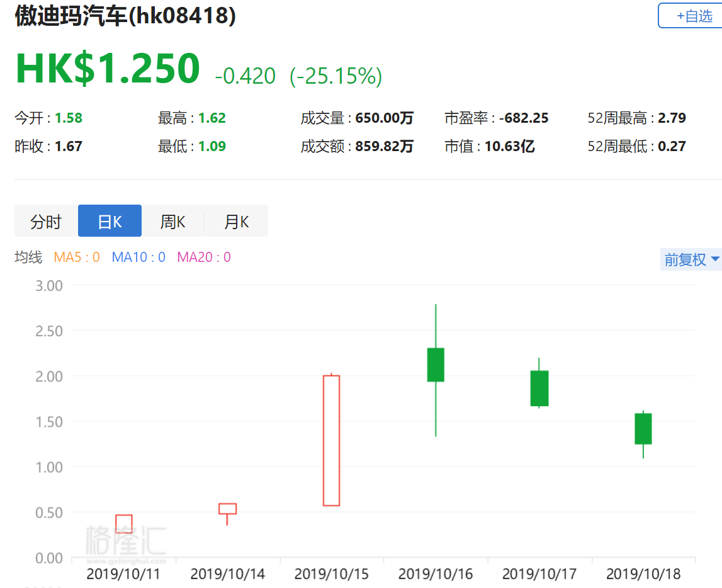Click the 1.50 y-axis price label

(x=49, y=422)
